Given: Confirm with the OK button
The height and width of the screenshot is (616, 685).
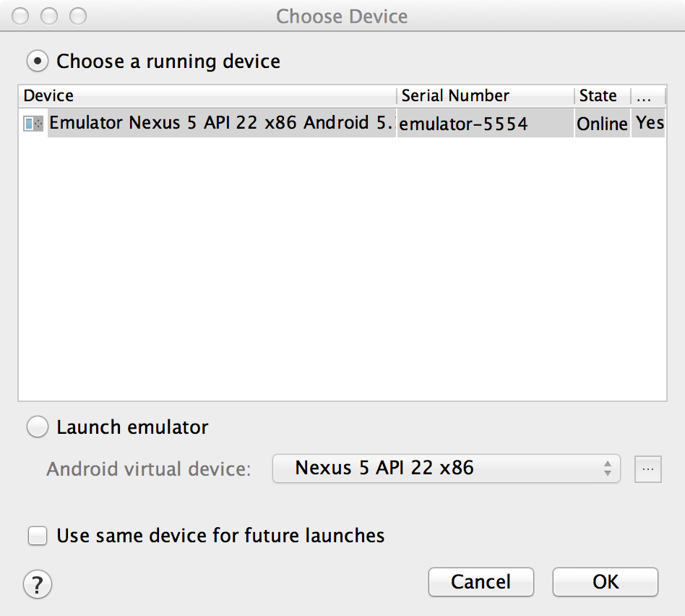Looking at the screenshot, I should tap(605, 582).
